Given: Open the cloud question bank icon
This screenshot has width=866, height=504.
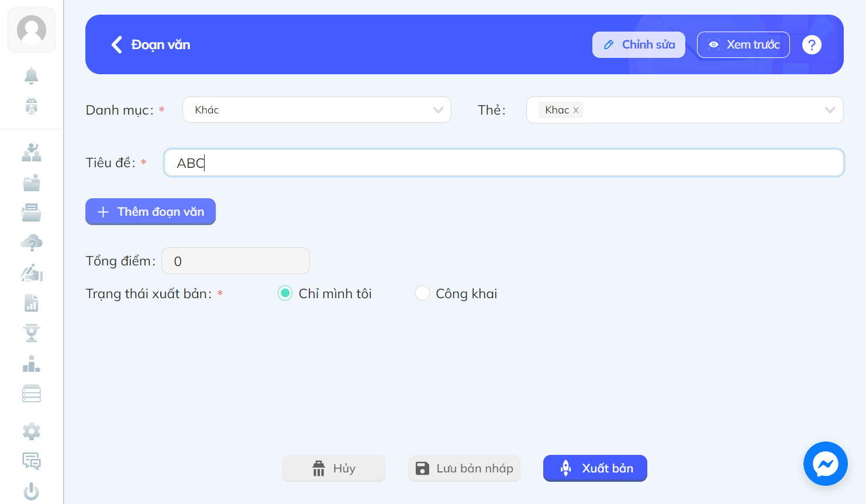Looking at the screenshot, I should [32, 243].
